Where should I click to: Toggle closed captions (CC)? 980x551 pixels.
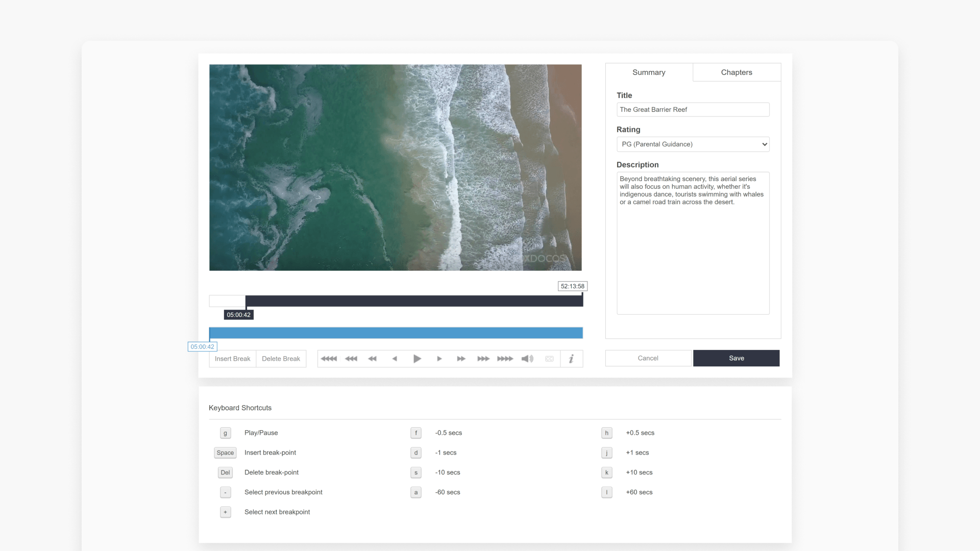point(550,359)
